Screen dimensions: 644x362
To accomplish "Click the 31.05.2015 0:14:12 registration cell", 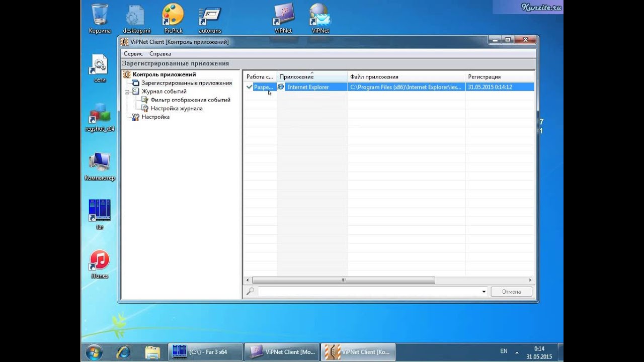I will pos(500,87).
